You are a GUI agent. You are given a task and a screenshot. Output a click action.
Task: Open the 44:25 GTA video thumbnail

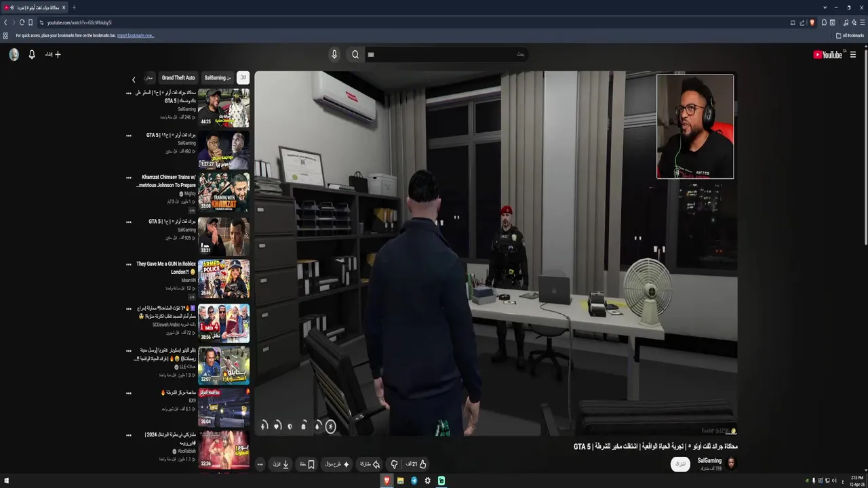point(224,108)
